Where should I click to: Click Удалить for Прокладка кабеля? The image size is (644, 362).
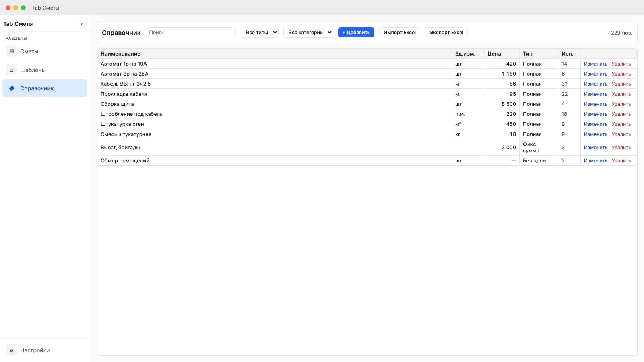(621, 94)
